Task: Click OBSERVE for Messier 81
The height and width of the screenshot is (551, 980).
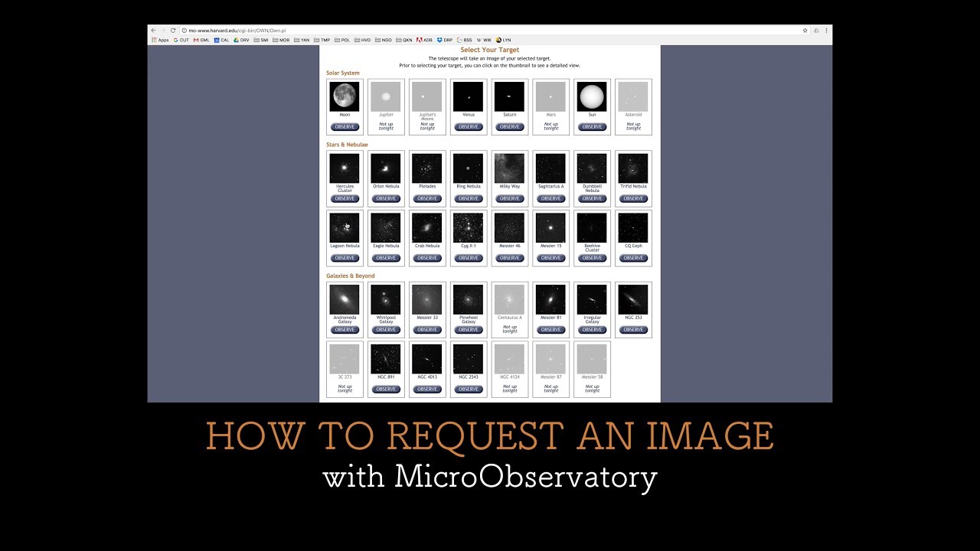Action: point(551,330)
